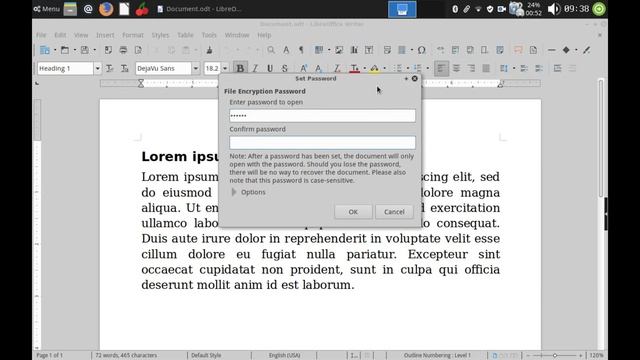Screen dimensions: 640x360
Task: Open Find and Replace magnifier icon
Action: click(271, 50)
